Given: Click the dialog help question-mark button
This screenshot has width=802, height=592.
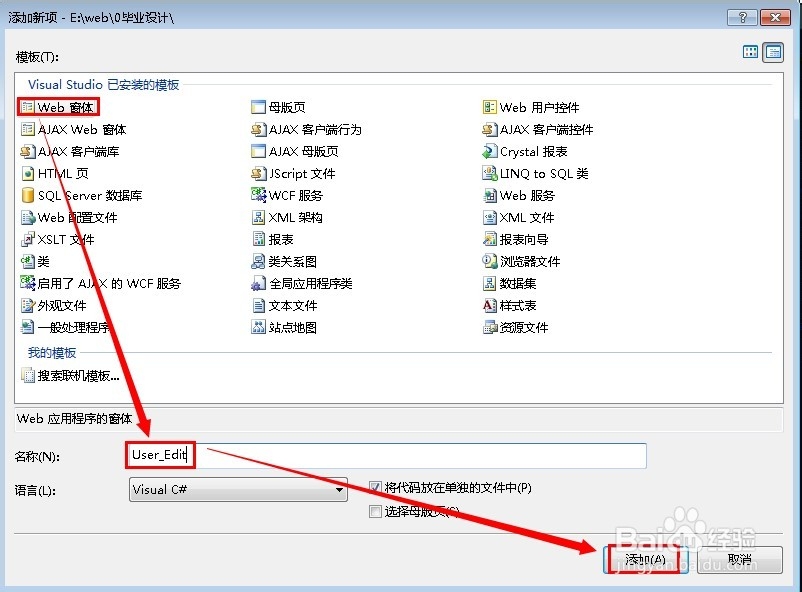Looking at the screenshot, I should coord(743,18).
